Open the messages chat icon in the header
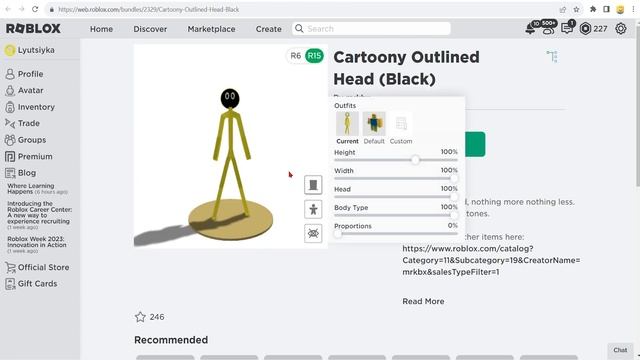The width and height of the screenshot is (640, 360). point(567,29)
